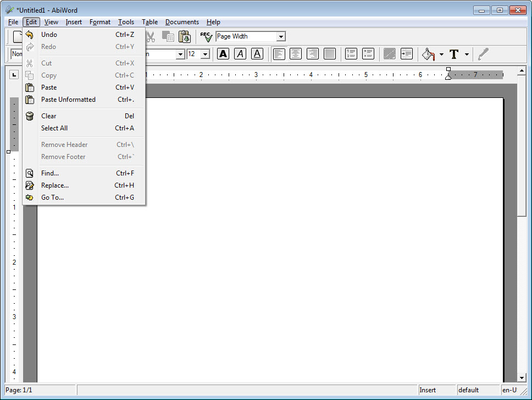Click the Page: 1/1 status indicator
This screenshot has height=400, width=532.
tap(40, 390)
